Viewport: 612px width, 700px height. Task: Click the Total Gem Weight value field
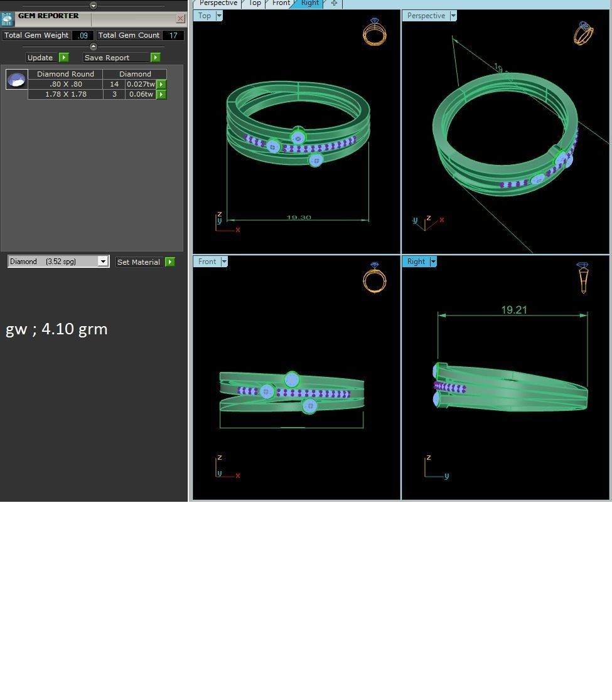click(83, 35)
